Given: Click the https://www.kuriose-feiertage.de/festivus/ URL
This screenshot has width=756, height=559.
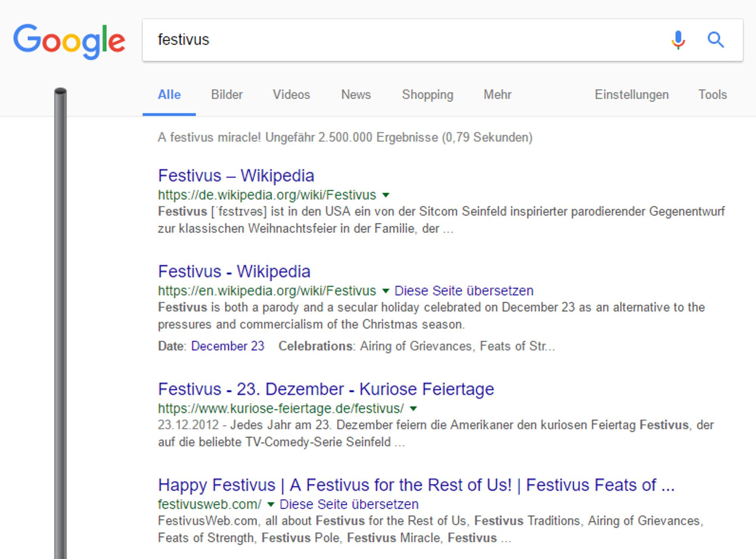Looking at the screenshot, I should tap(281, 408).
